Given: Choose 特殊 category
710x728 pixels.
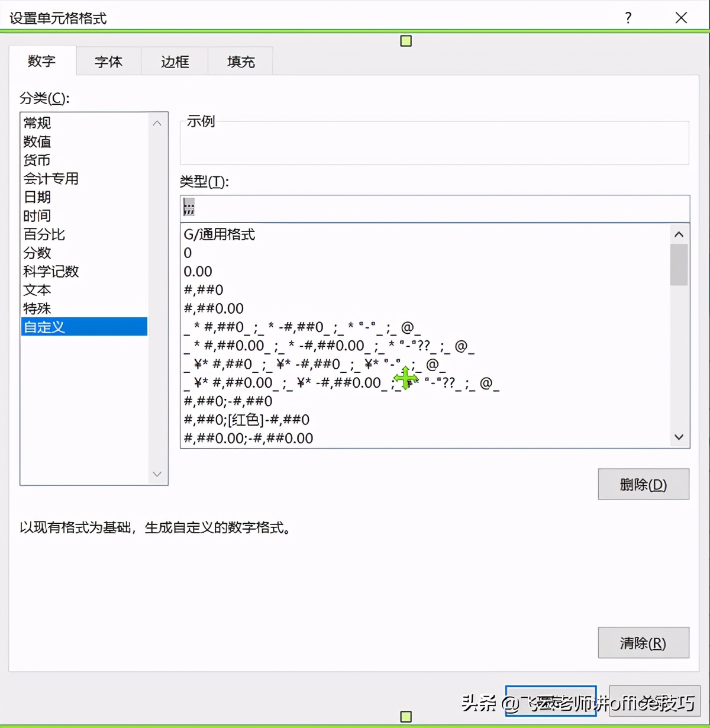Looking at the screenshot, I should [37, 308].
